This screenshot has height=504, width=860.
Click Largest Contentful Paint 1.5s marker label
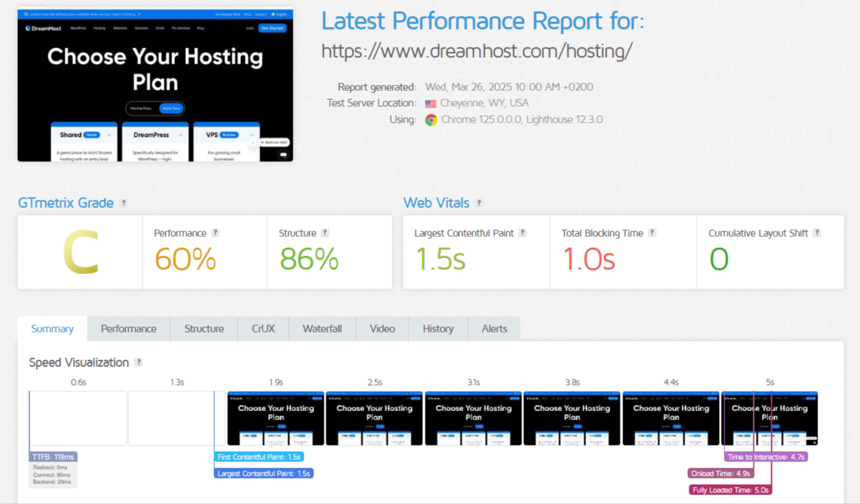click(x=264, y=473)
